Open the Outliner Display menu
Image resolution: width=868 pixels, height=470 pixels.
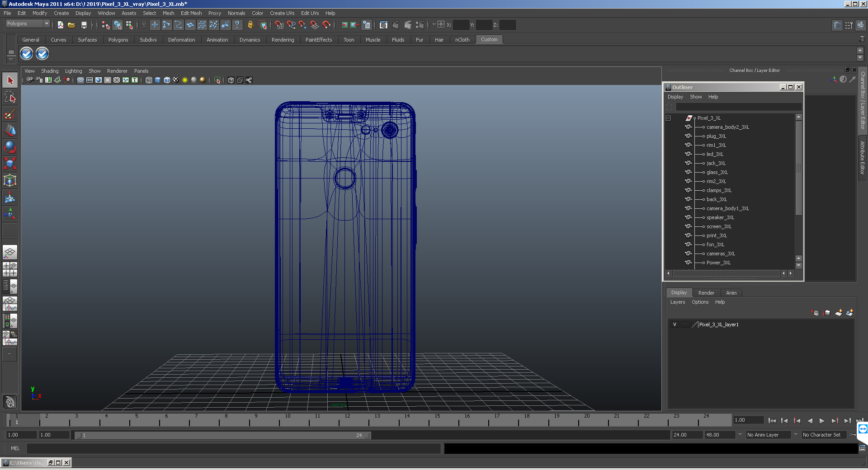click(675, 97)
